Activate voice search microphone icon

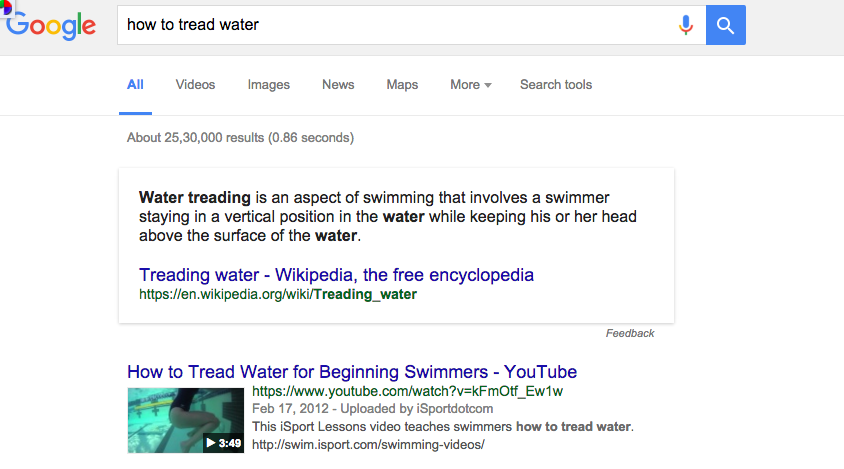pos(686,25)
